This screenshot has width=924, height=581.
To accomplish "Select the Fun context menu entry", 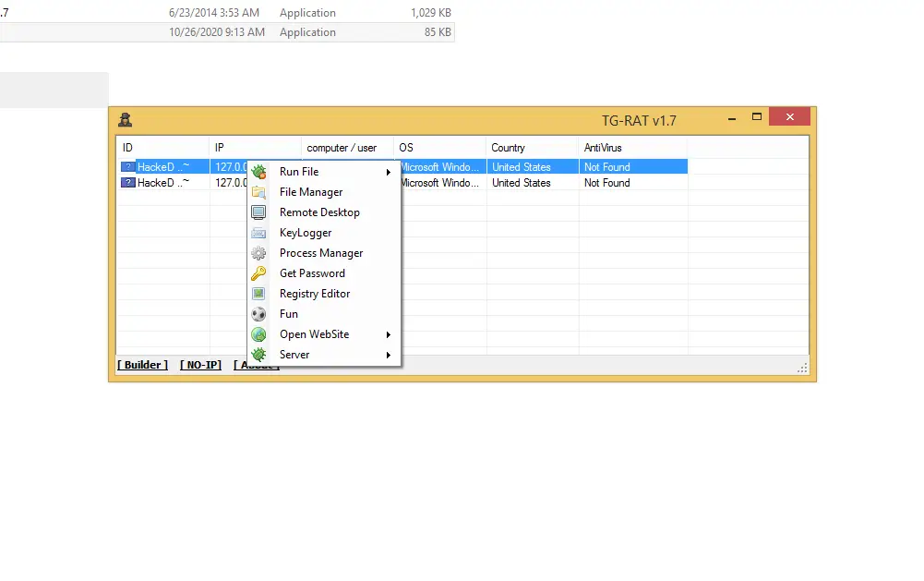I will pos(289,314).
